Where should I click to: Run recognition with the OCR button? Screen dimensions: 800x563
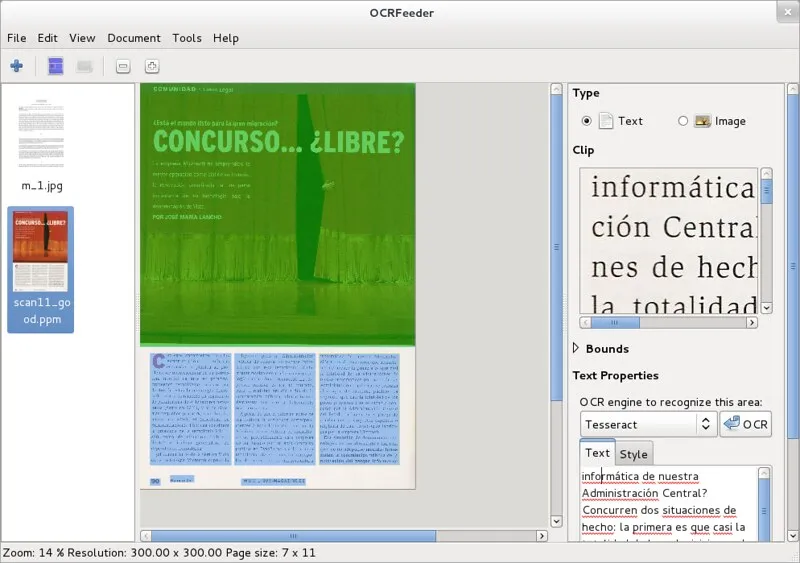tap(746, 424)
